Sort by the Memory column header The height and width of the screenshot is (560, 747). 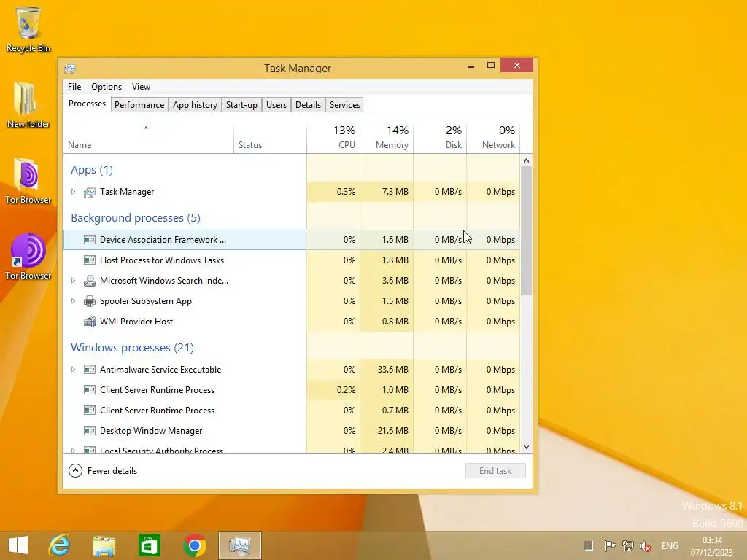click(387, 138)
